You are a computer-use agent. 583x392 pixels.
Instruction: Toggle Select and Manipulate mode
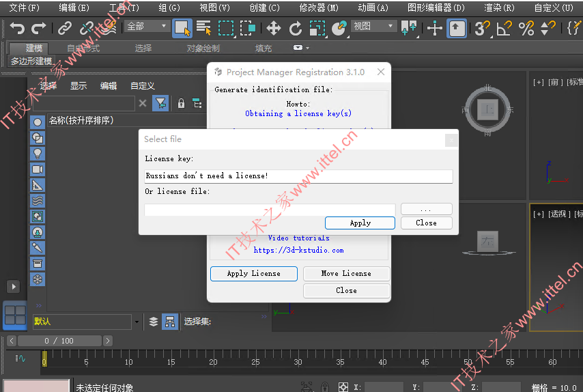click(435, 28)
